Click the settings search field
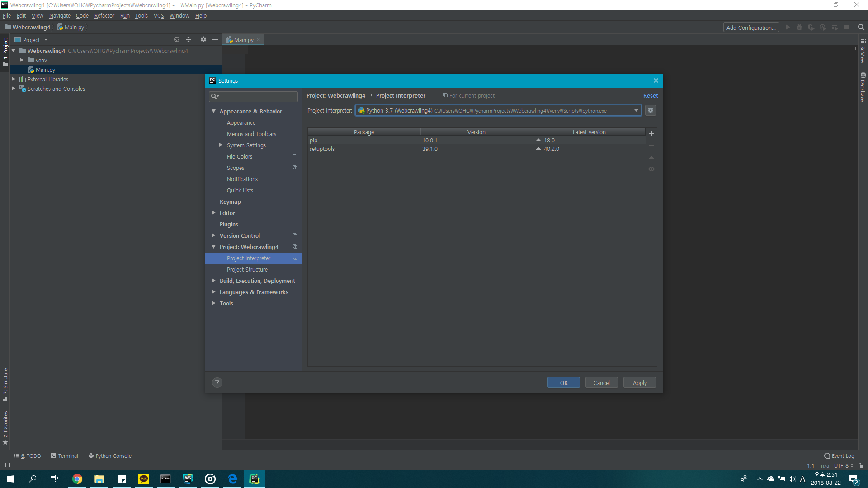The image size is (868, 488). point(253,96)
